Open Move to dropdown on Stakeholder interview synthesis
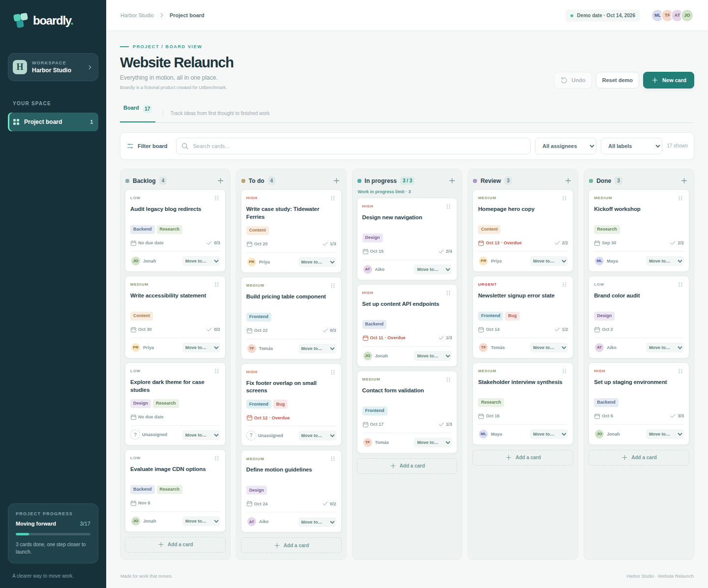This screenshot has width=708, height=588. tap(549, 434)
